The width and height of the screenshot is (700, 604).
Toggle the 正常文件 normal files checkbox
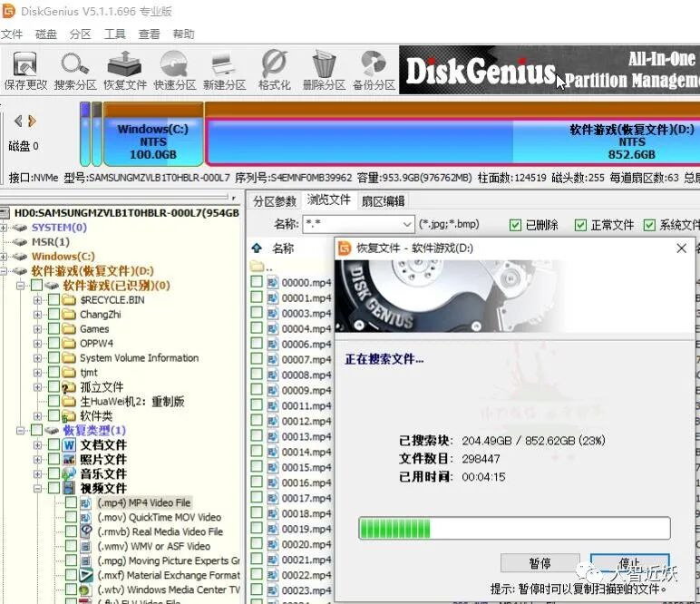click(x=580, y=225)
